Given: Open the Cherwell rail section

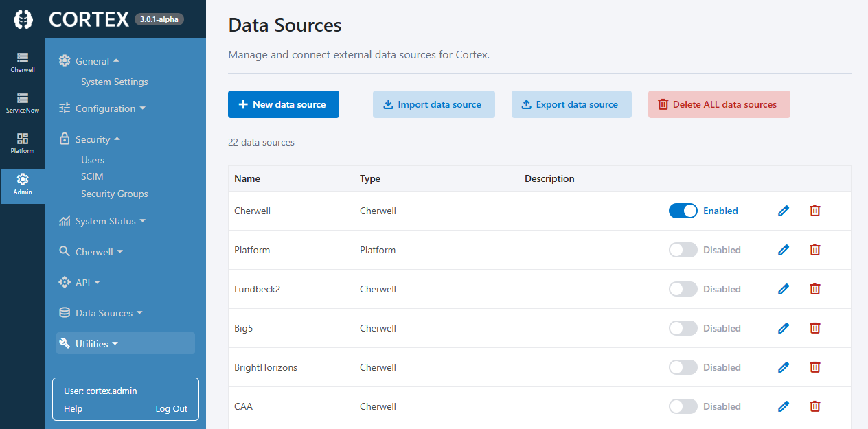Looking at the screenshot, I should point(23,62).
